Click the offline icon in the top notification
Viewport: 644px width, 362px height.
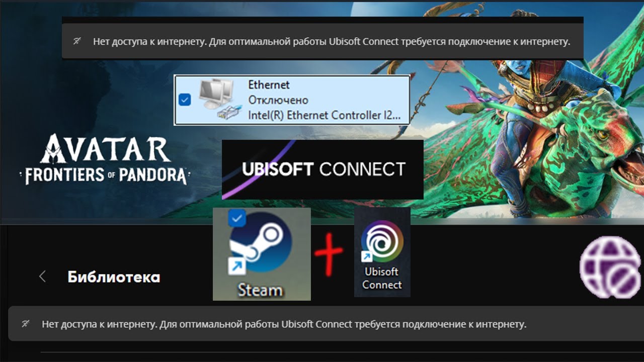pos(77,41)
